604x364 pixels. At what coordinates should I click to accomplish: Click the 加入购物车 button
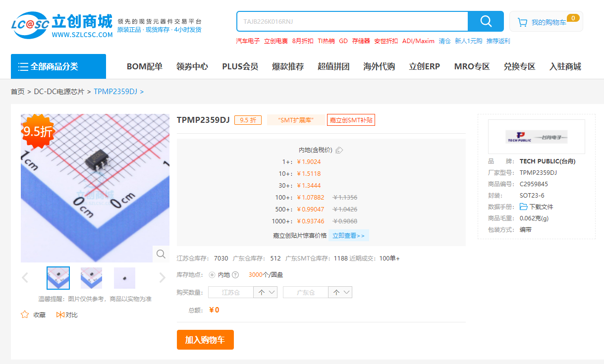pyautogui.click(x=205, y=340)
